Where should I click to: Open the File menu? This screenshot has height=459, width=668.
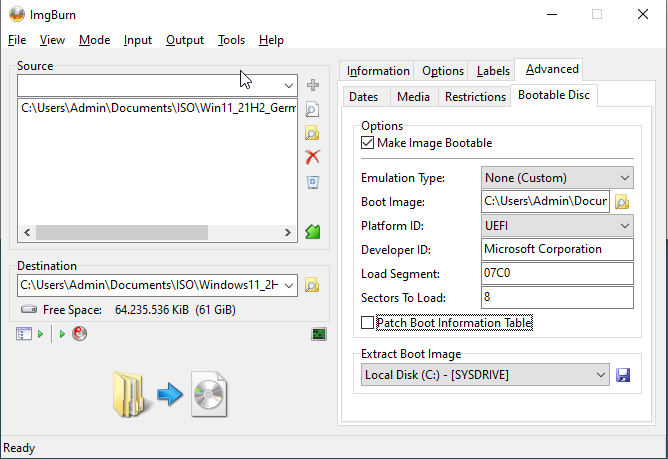pyautogui.click(x=17, y=40)
